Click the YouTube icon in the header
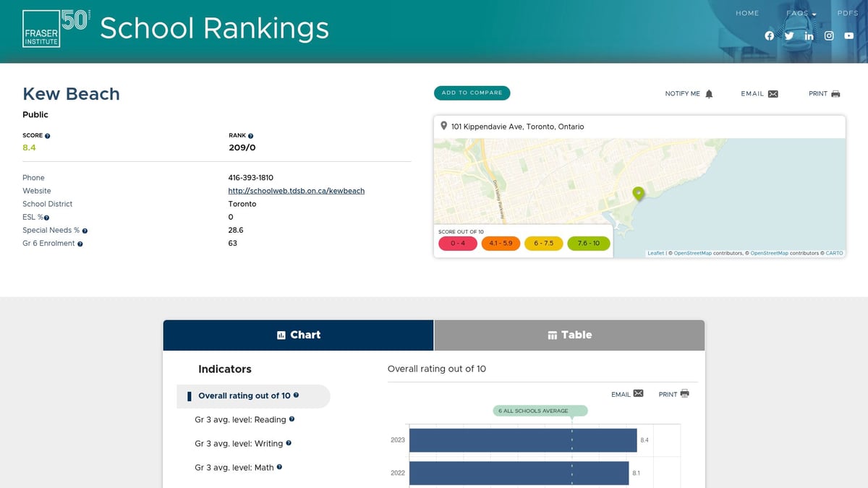The height and width of the screenshot is (488, 868). click(x=848, y=35)
